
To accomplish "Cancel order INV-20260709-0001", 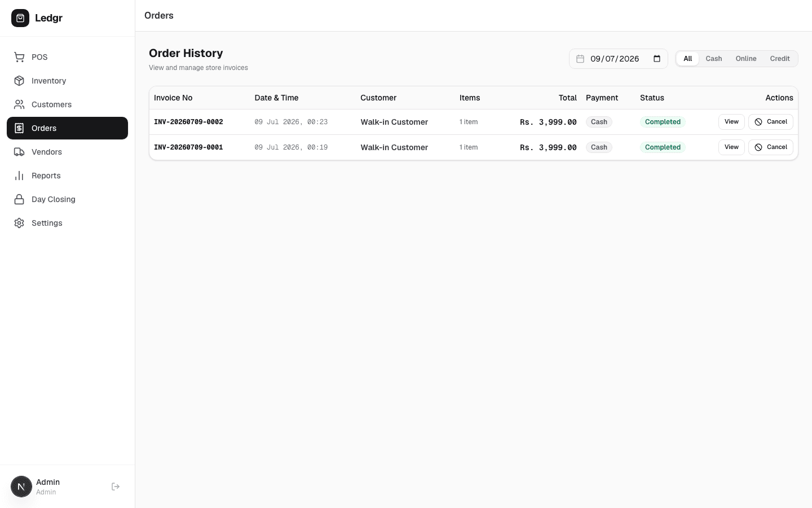I will pyautogui.click(x=771, y=147).
